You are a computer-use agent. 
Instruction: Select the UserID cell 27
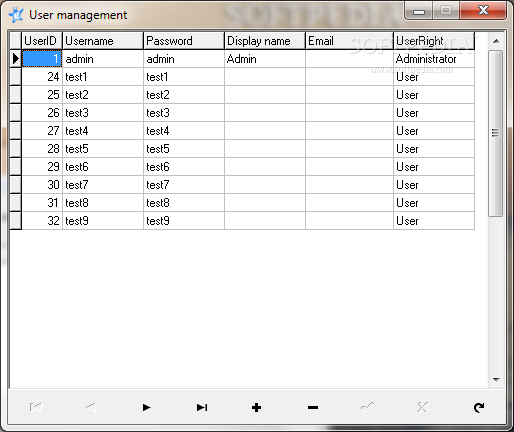[42, 131]
